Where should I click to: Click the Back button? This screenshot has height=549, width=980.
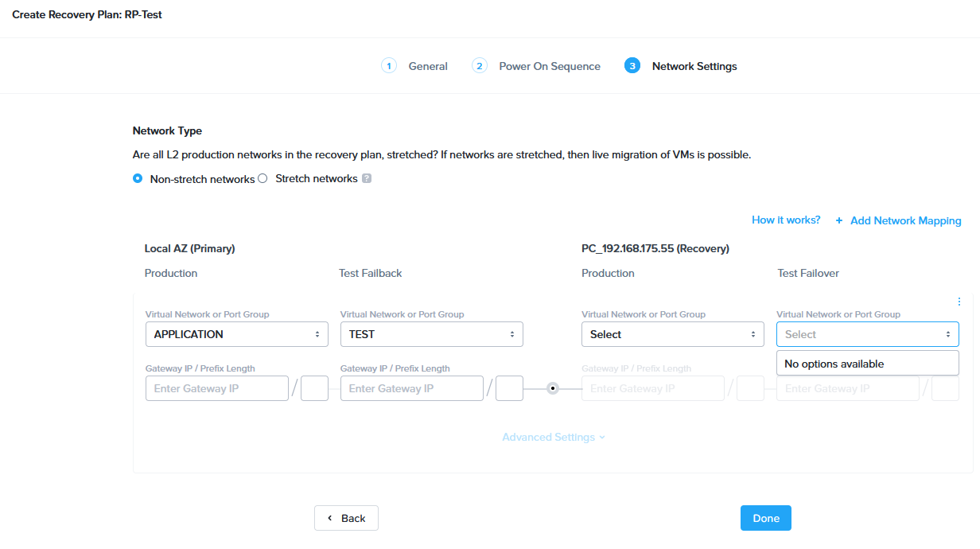click(x=346, y=518)
